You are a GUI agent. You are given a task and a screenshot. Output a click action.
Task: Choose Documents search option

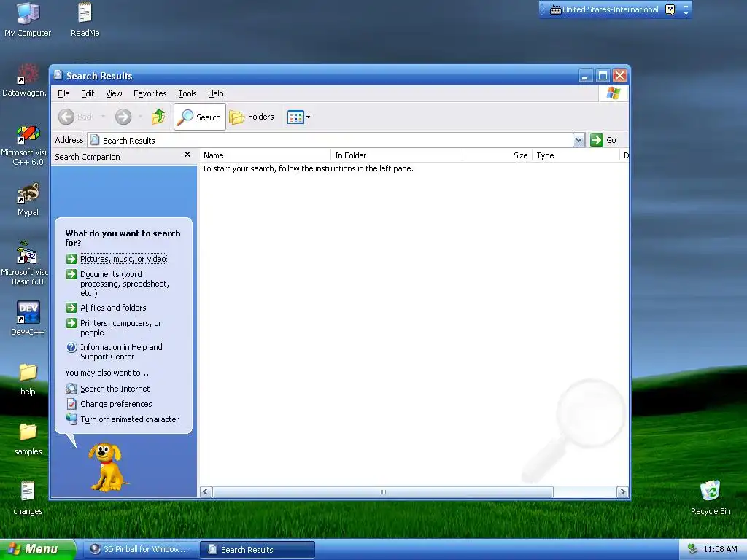point(124,284)
